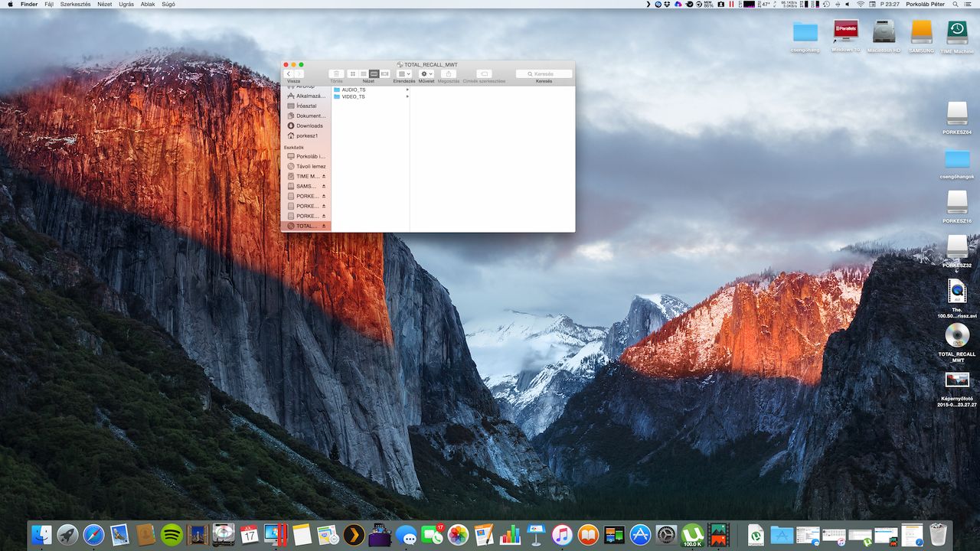
Task: Open the Fájl menu
Action: click(x=49, y=5)
